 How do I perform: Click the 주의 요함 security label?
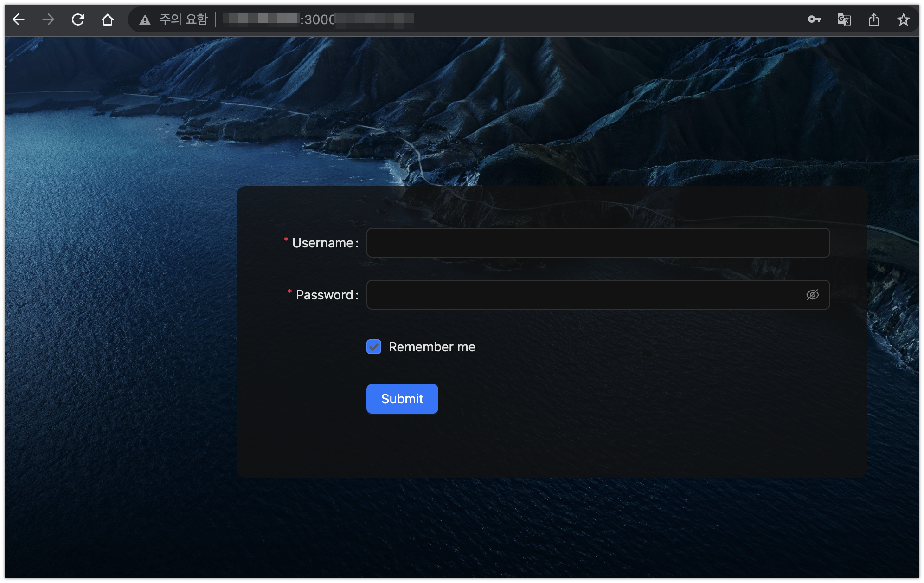[x=184, y=19]
